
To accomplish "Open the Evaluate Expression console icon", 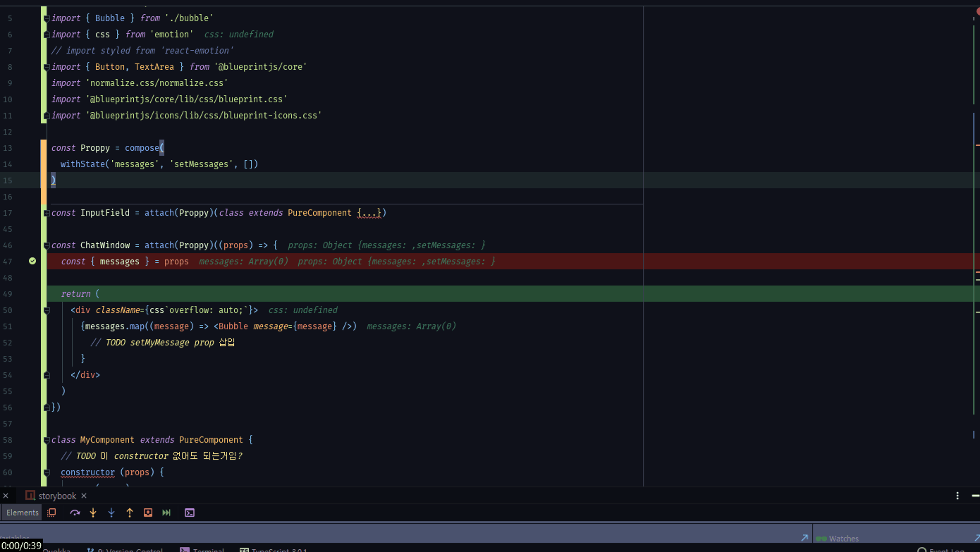I will (190, 513).
